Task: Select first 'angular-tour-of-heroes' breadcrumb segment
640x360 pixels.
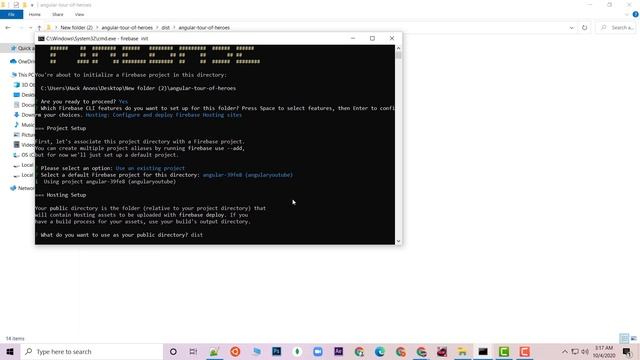Action: (x=127, y=27)
